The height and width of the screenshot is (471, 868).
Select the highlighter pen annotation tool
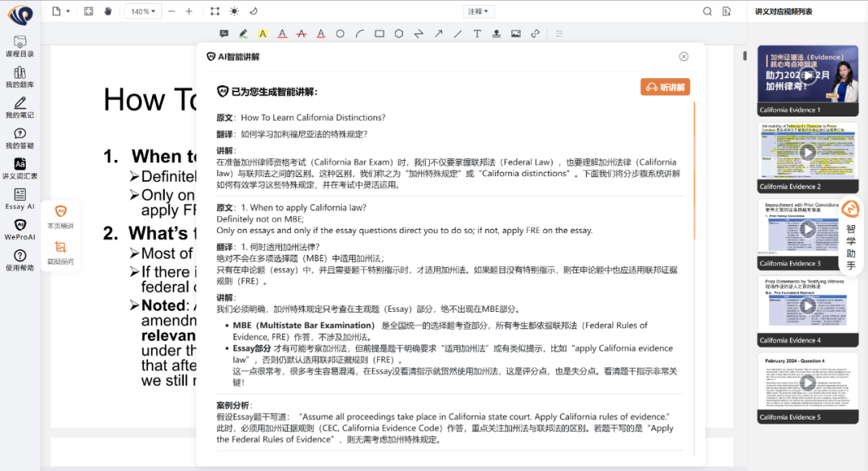click(x=244, y=34)
